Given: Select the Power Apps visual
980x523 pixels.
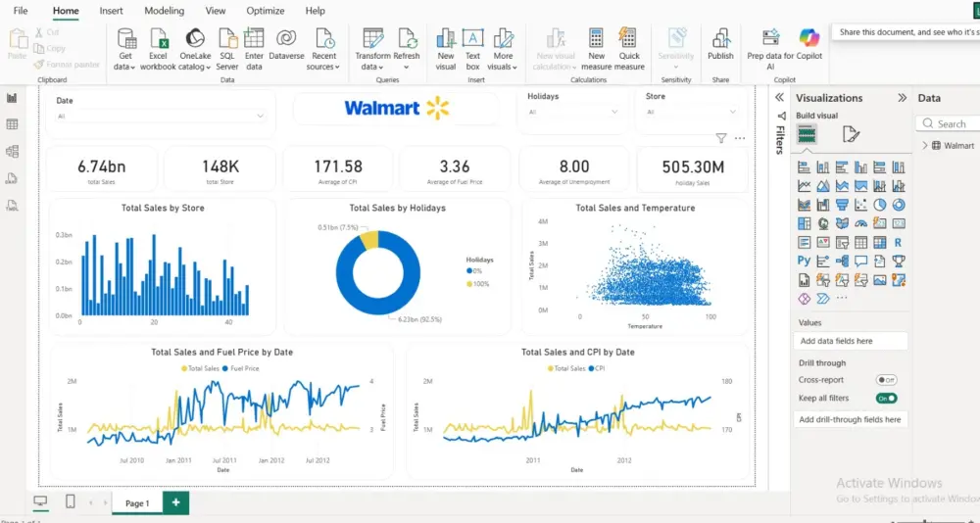Looking at the screenshot, I should 805,299.
